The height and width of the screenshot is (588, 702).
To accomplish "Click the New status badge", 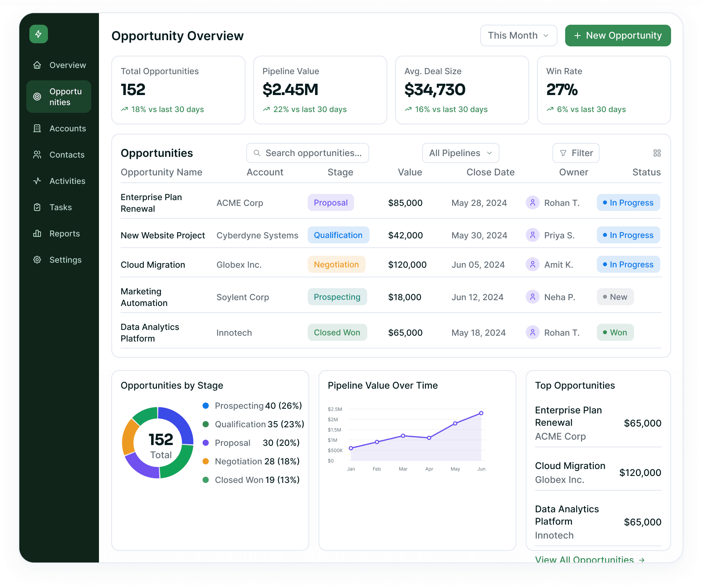I will click(615, 297).
